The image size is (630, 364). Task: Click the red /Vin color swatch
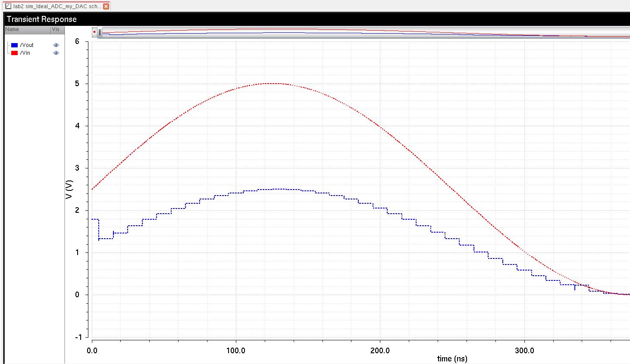click(15, 53)
